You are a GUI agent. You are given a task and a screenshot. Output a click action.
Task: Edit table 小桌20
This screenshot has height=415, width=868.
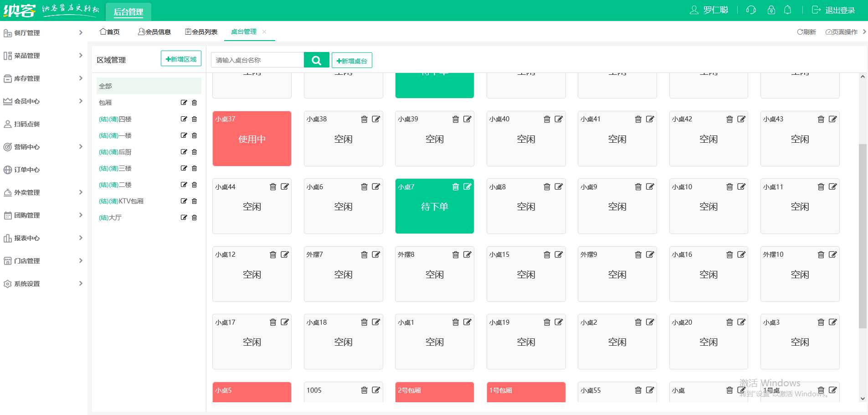(x=741, y=322)
